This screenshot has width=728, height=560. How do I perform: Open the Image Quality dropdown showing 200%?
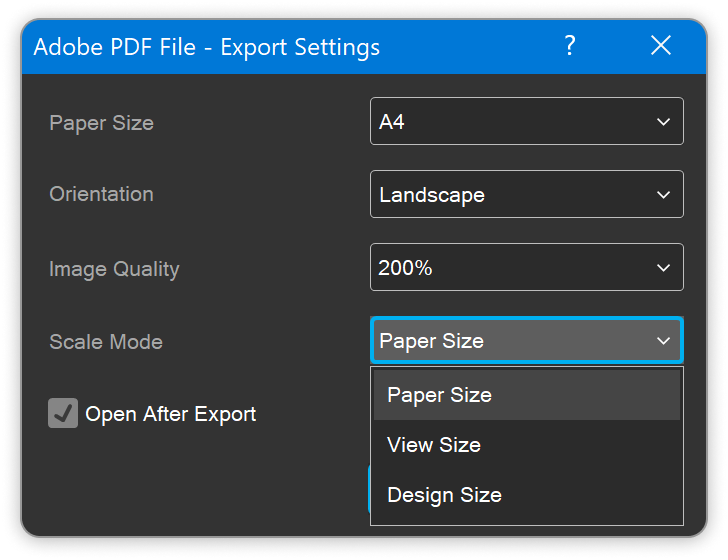pos(515,268)
